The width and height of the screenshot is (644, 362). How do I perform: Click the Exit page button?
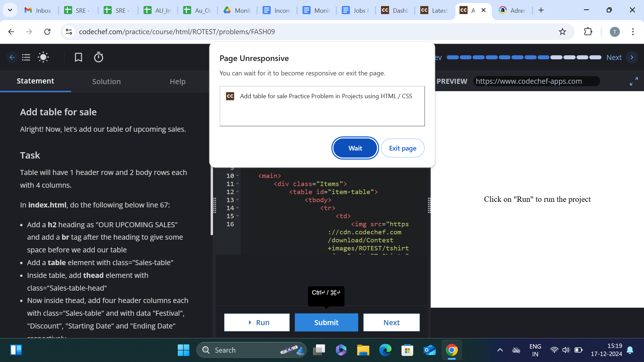(x=402, y=148)
